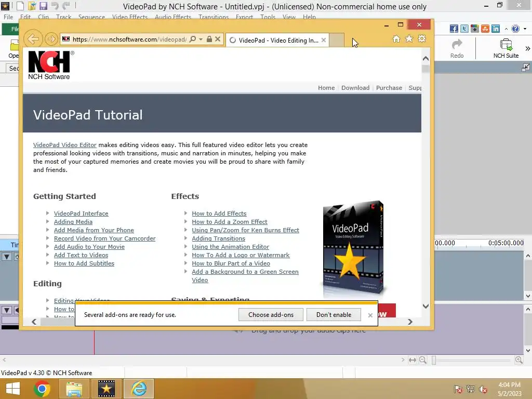Click the Google Plus share icon
This screenshot has width=532, height=399.
[x=475, y=29]
